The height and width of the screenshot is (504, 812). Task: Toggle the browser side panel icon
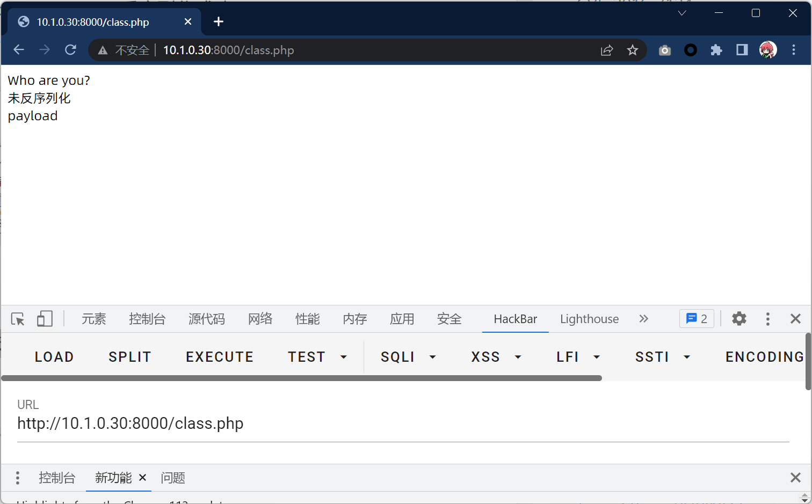742,50
